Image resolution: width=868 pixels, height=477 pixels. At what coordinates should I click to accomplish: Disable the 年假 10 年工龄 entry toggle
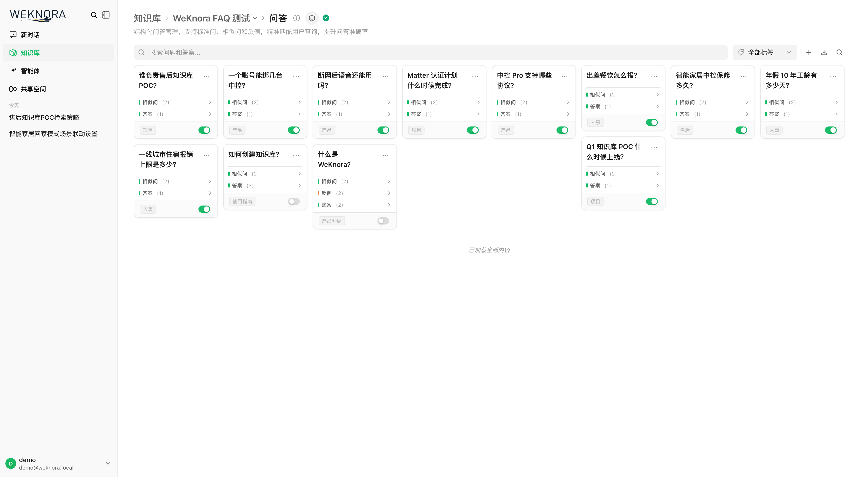pos(831,130)
